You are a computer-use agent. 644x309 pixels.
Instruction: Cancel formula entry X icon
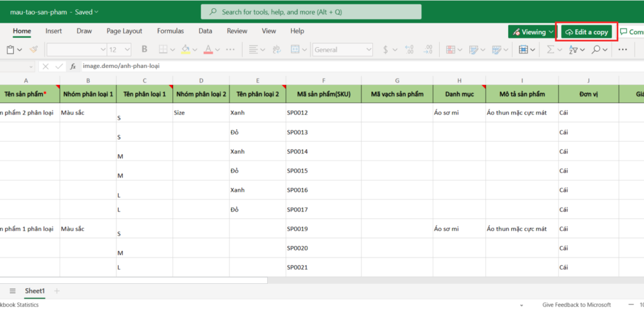coord(45,66)
